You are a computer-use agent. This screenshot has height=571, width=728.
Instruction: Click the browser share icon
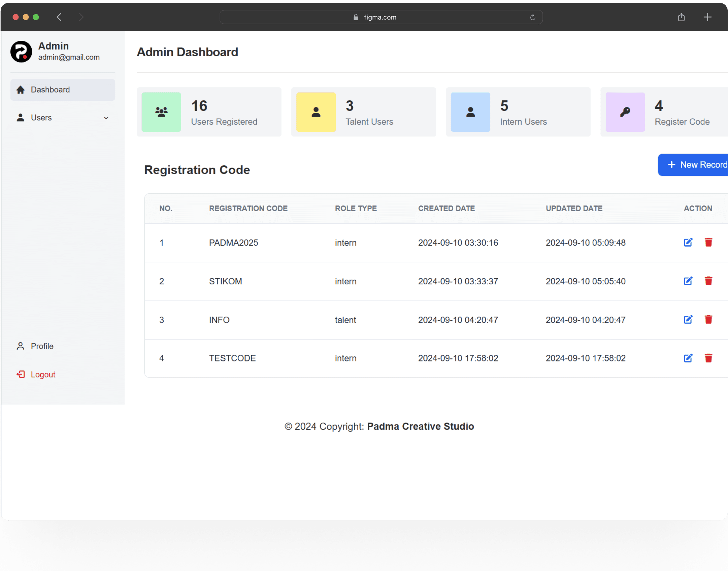(x=681, y=17)
